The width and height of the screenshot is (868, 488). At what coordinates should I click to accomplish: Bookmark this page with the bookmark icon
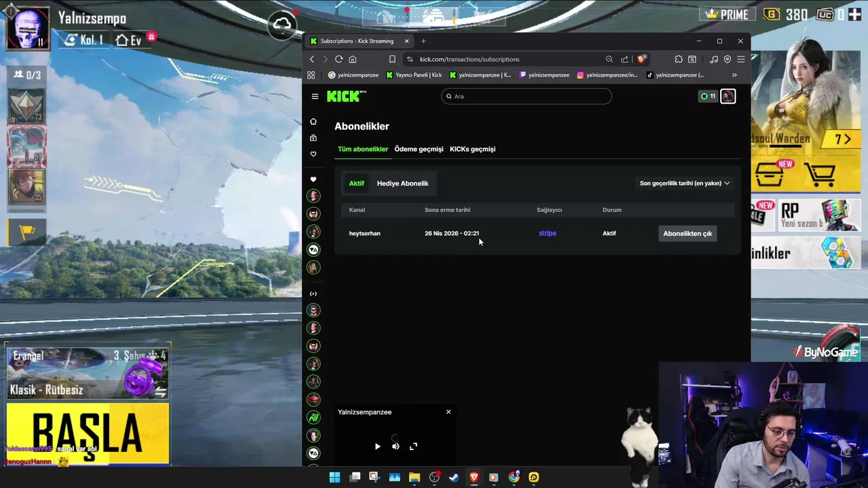pos(392,59)
